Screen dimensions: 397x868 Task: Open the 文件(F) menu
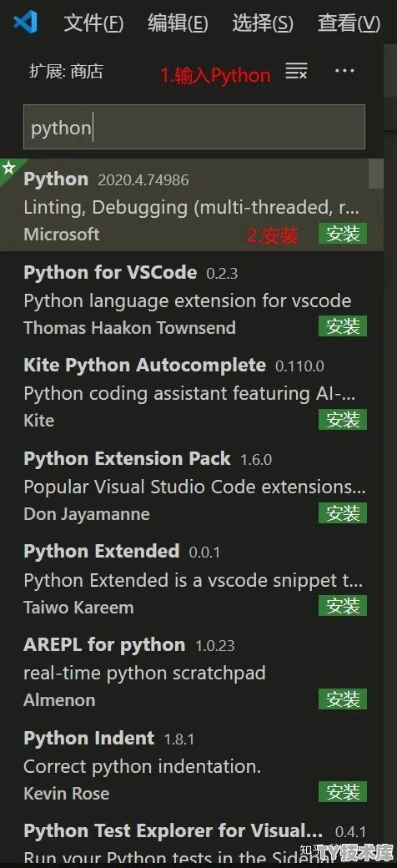tap(93, 23)
